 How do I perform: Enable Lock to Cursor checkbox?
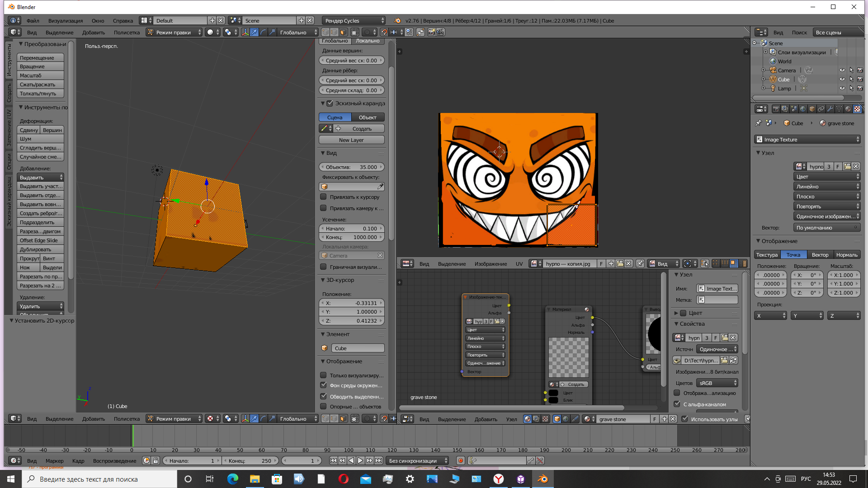323,197
